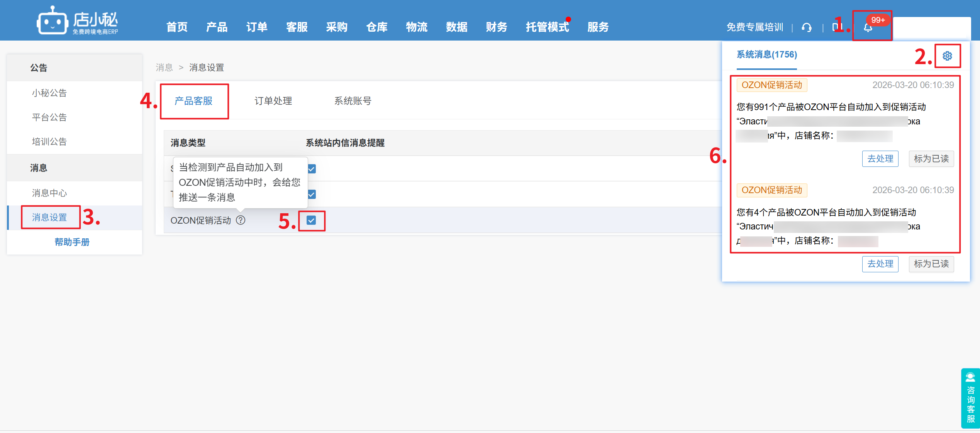980x433 pixels.
Task: Click 标为已读 on second OZON message
Action: tap(931, 264)
